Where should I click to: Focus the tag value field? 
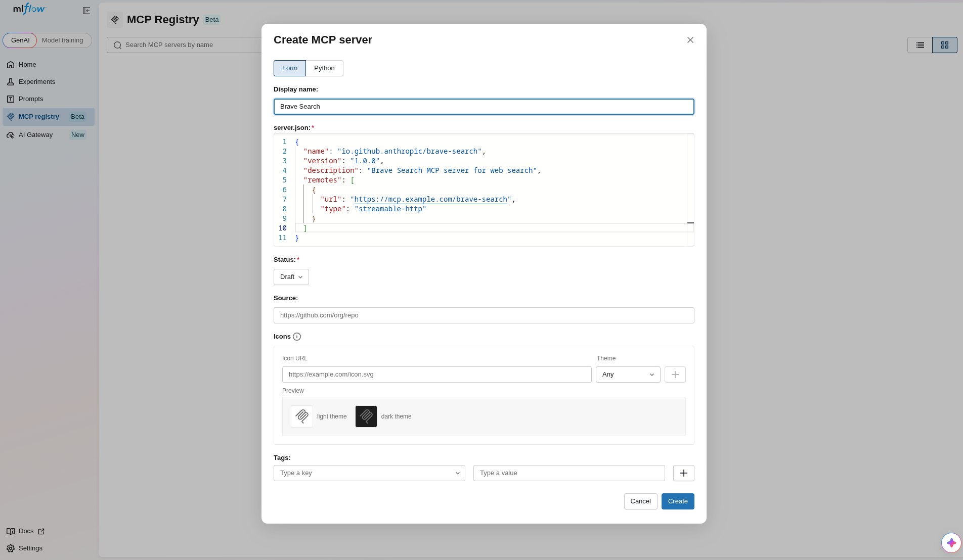click(x=569, y=473)
